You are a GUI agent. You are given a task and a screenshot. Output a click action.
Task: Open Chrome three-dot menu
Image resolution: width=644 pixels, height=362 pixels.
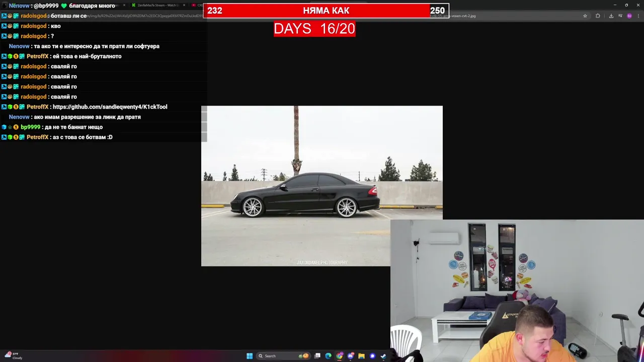point(638,16)
